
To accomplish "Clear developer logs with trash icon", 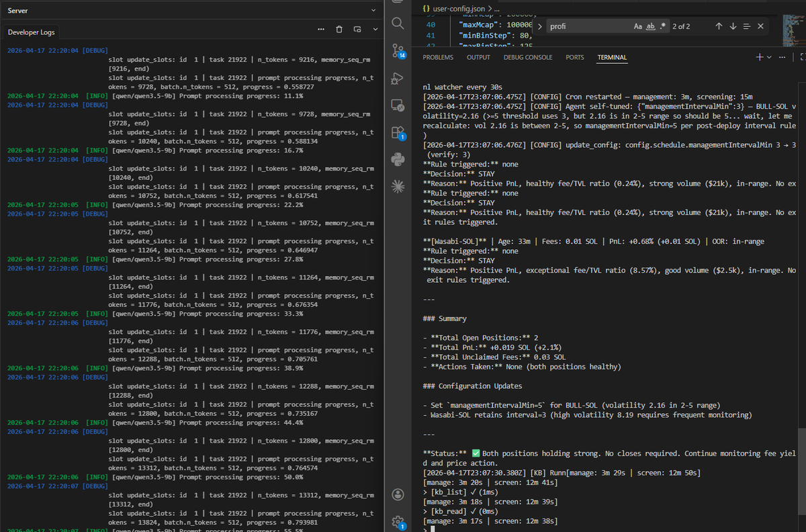I will tap(339, 30).
